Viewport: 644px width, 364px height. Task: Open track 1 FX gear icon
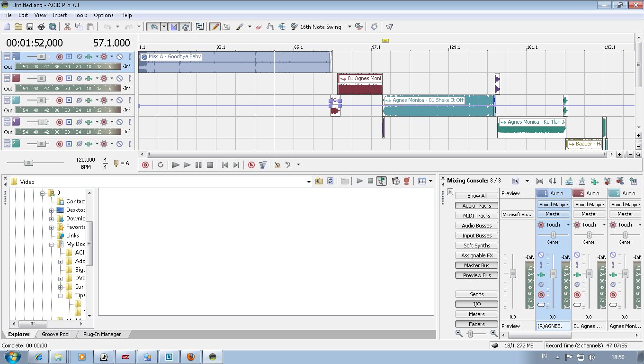coord(104,56)
